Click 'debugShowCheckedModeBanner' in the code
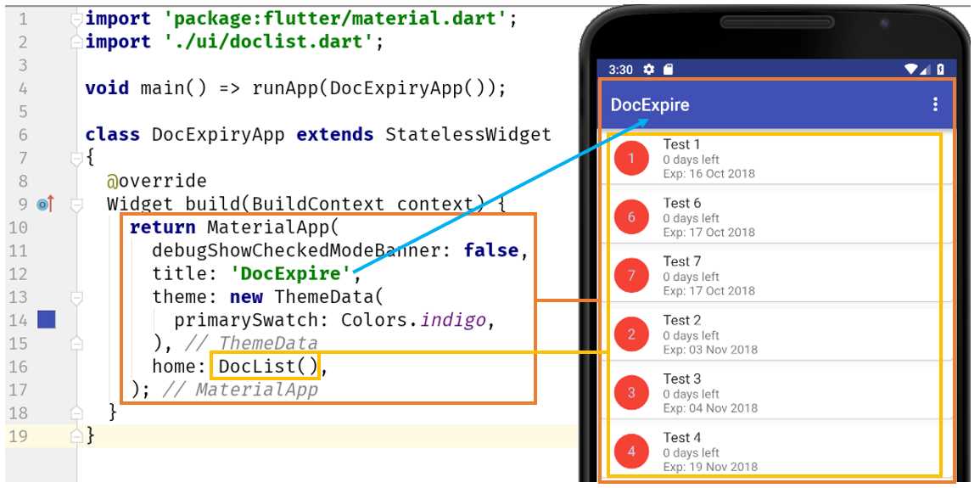980x488 pixels. pos(296,250)
